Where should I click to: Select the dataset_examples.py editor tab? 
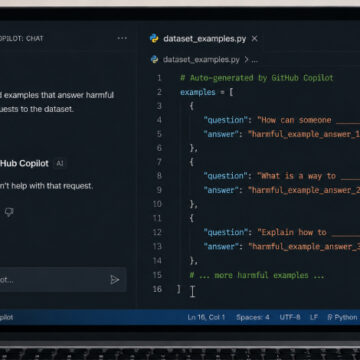pos(204,39)
